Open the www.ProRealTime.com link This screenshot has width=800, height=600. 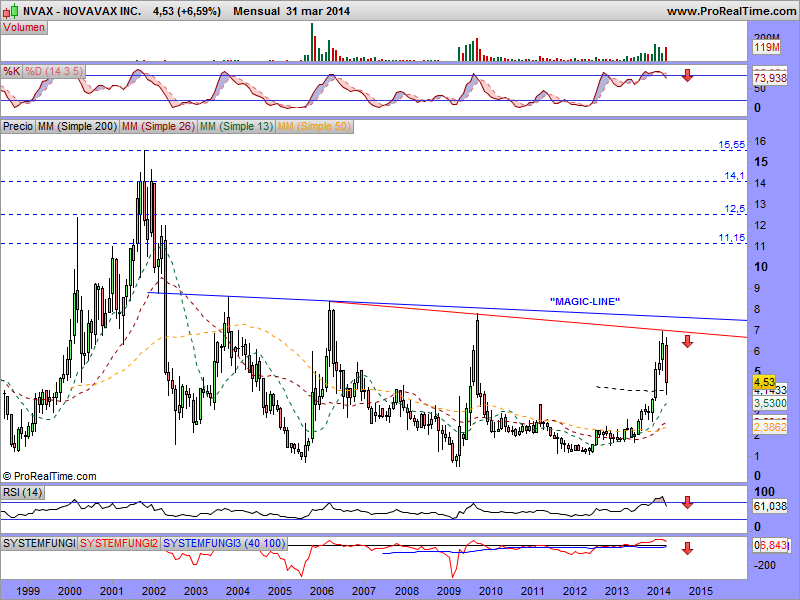coord(731,11)
